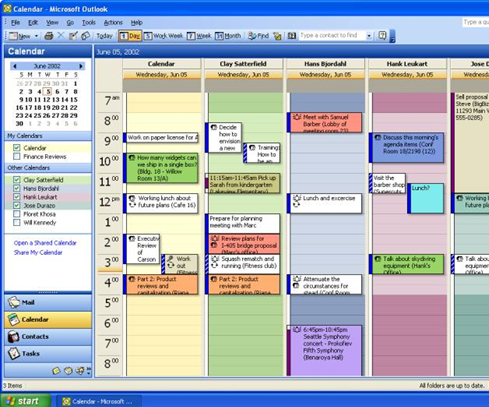Click the Notes icon at pane bottom

(56, 370)
